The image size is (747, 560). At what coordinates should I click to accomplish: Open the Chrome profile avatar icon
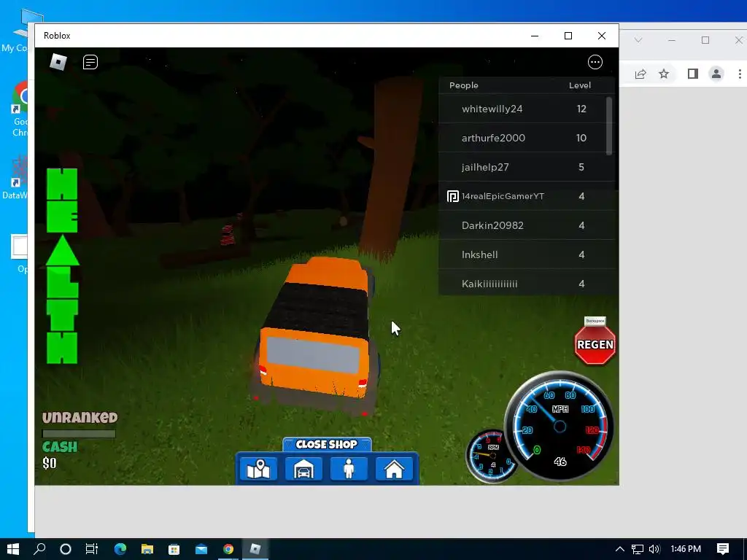pyautogui.click(x=716, y=74)
